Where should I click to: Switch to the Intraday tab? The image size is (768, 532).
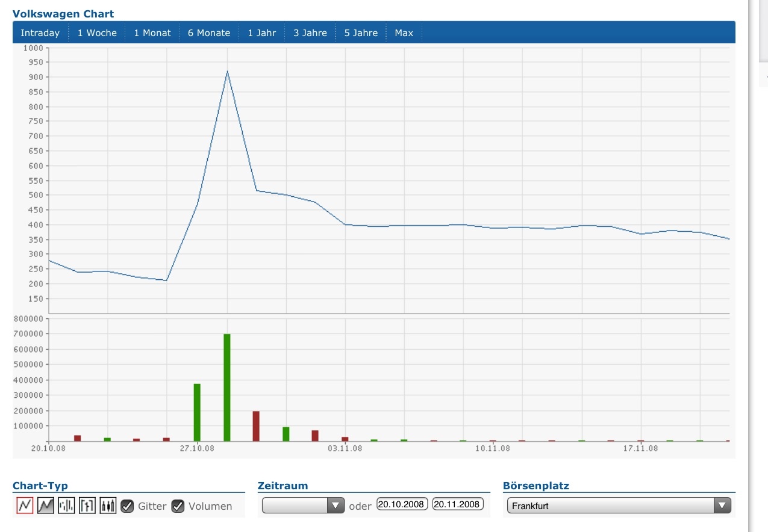pos(40,33)
